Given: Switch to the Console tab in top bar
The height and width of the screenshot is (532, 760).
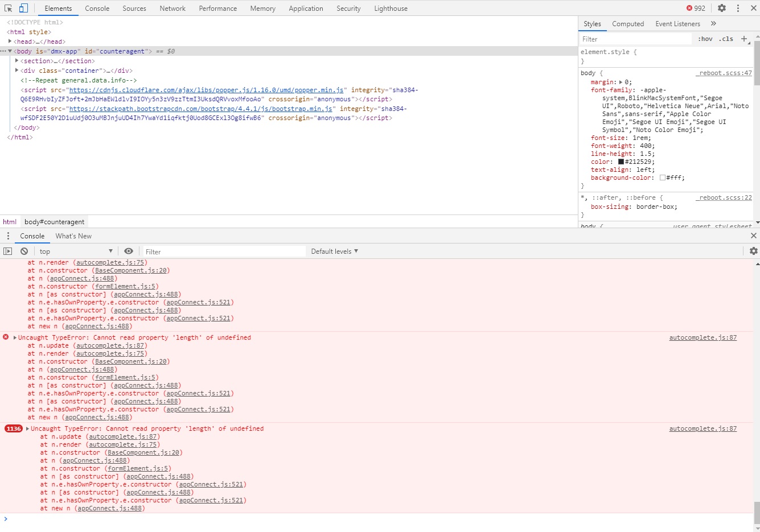Looking at the screenshot, I should pos(97,8).
